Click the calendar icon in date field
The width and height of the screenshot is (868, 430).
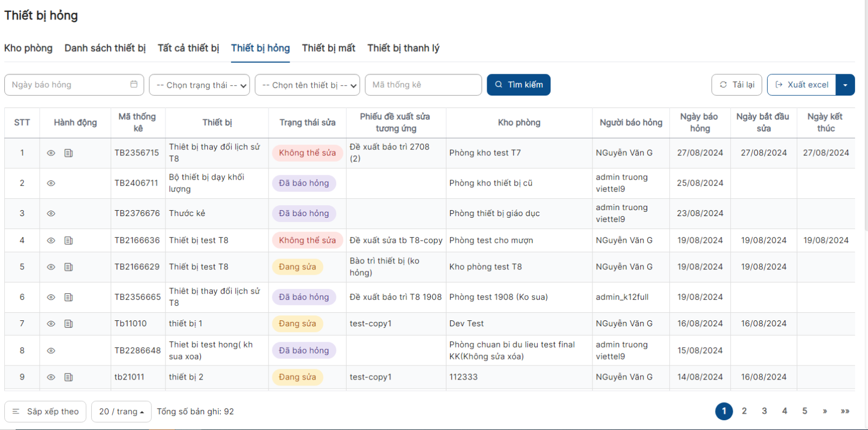tap(134, 85)
